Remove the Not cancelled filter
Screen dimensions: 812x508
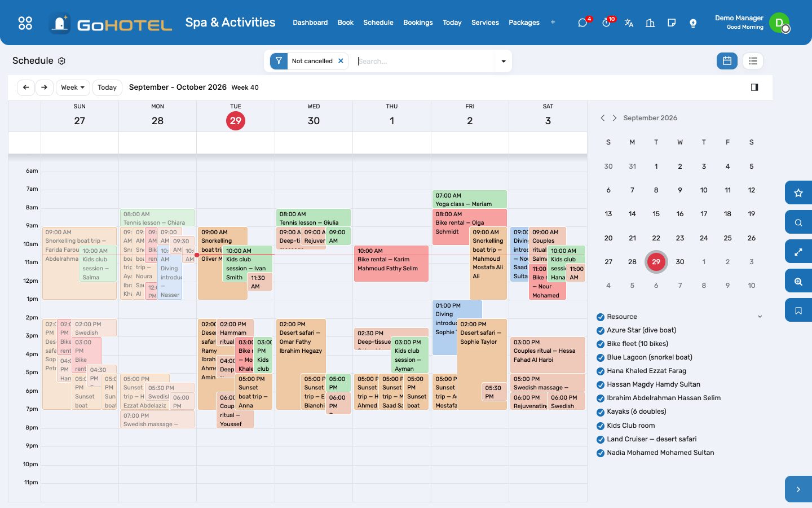341,61
